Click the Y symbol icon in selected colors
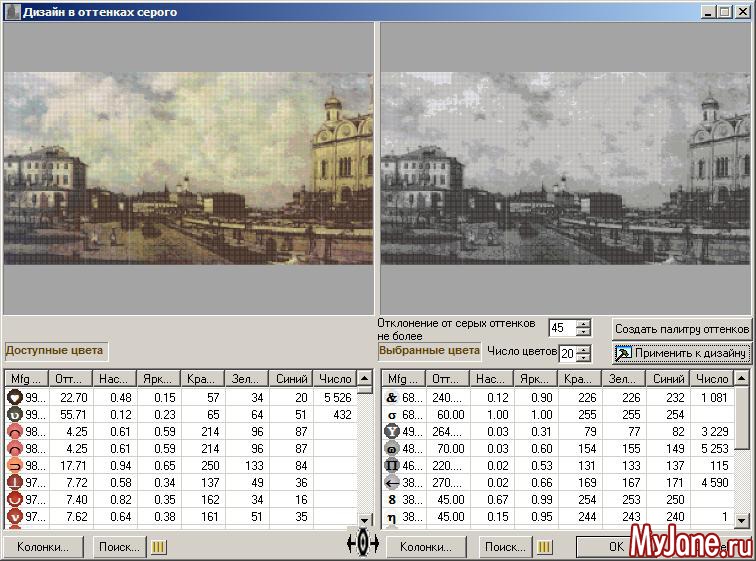 click(392, 431)
